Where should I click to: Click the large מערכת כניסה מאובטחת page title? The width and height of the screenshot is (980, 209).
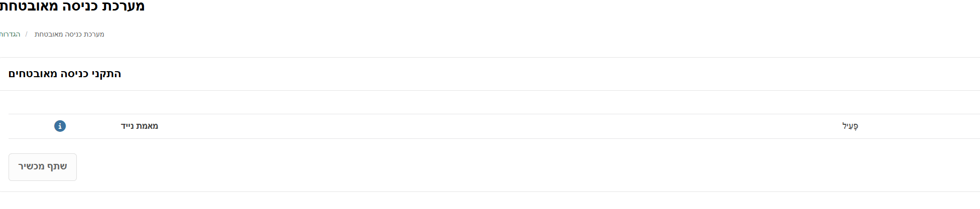pos(72,7)
